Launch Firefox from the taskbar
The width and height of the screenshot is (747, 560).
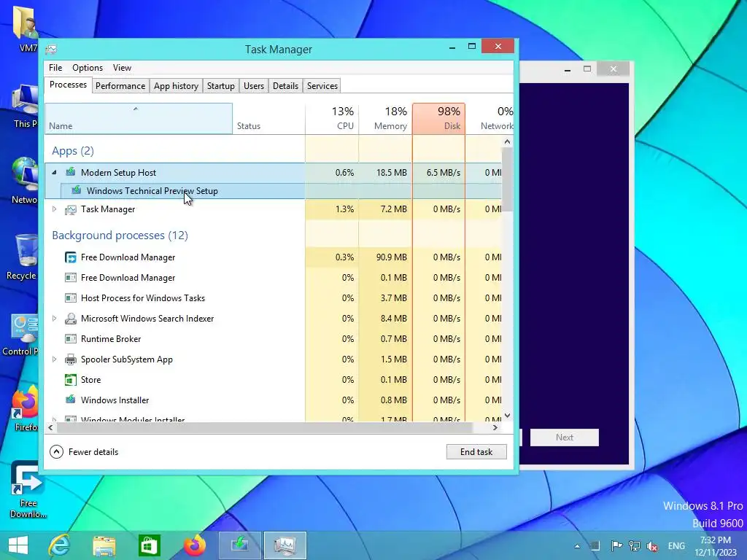pos(194,545)
